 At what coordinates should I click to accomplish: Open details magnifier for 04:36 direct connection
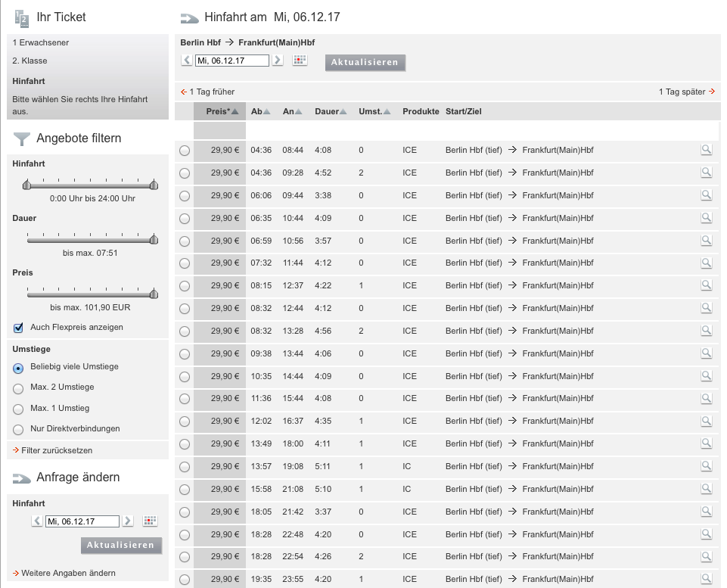pos(706,150)
